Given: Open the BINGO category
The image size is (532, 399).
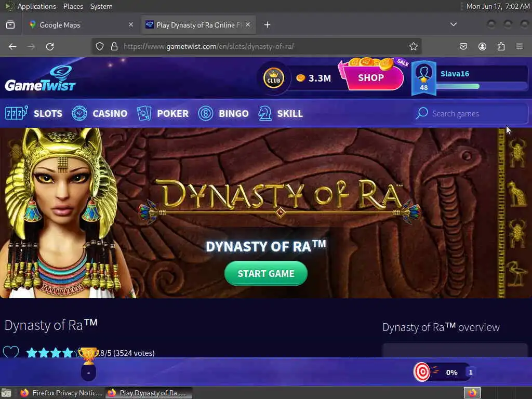Looking at the screenshot, I should coord(234,113).
